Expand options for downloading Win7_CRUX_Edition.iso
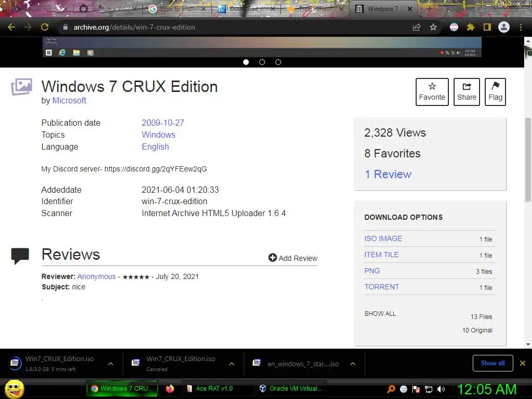 coord(111,364)
